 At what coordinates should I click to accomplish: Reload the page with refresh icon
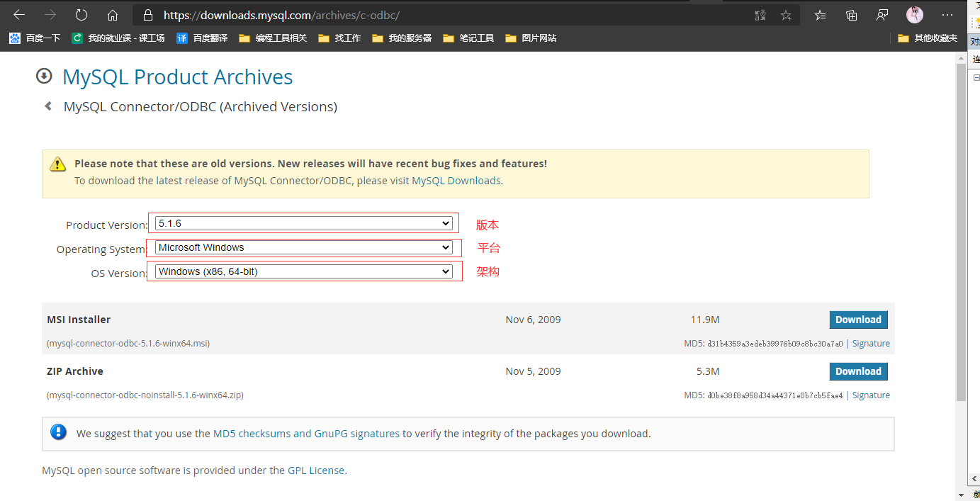[81, 15]
